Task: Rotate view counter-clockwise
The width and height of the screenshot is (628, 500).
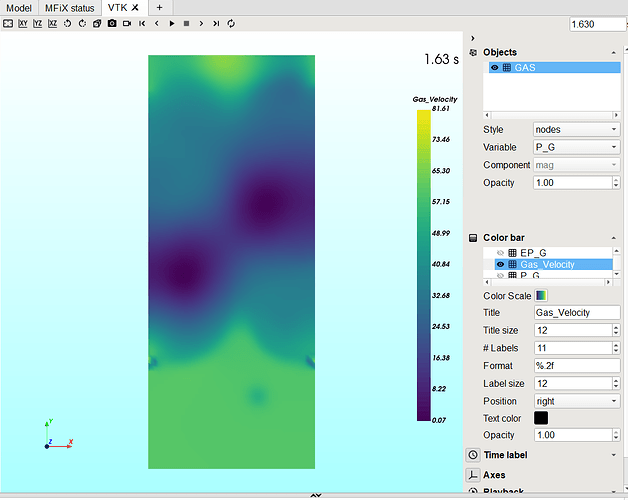Action: click(67, 24)
